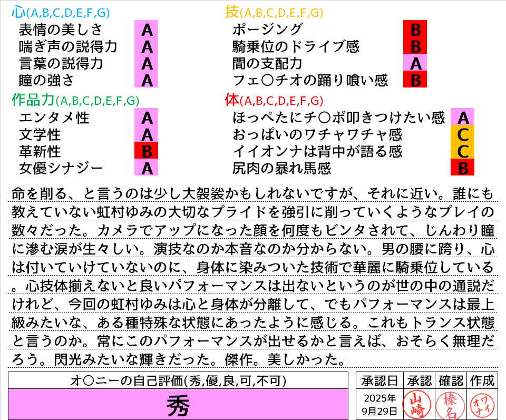Select the C grade beside イイオンナは背中が語る感

[462, 150]
